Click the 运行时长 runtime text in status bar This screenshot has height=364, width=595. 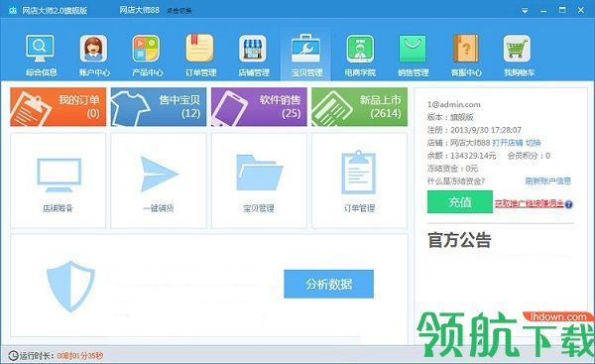point(37,356)
